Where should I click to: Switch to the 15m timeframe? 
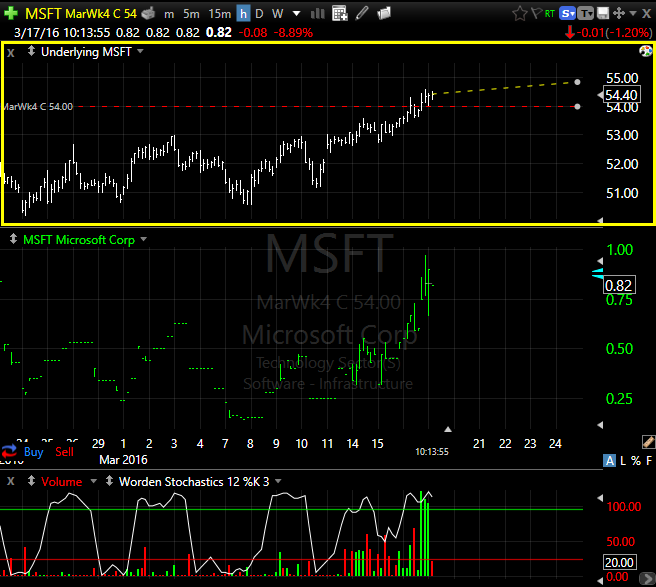(220, 14)
